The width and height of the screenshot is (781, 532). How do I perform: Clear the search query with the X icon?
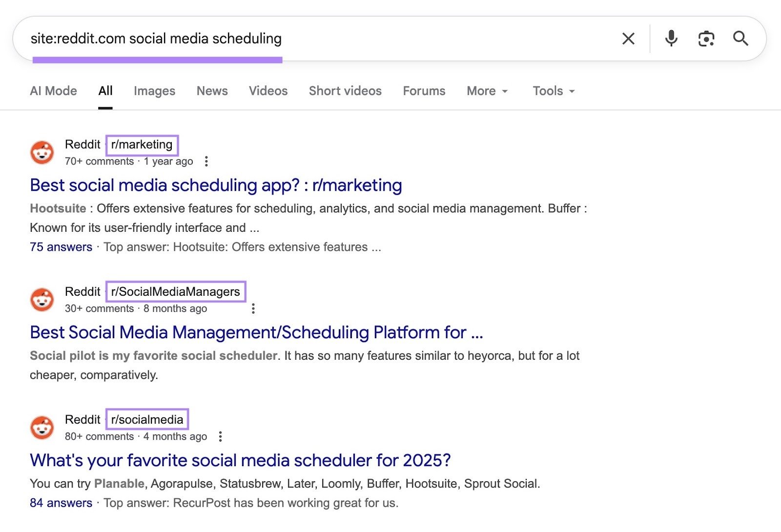point(628,38)
